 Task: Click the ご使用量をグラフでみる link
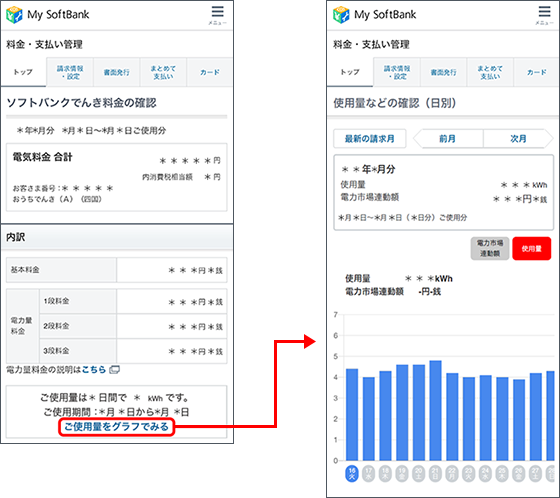pyautogui.click(x=116, y=427)
